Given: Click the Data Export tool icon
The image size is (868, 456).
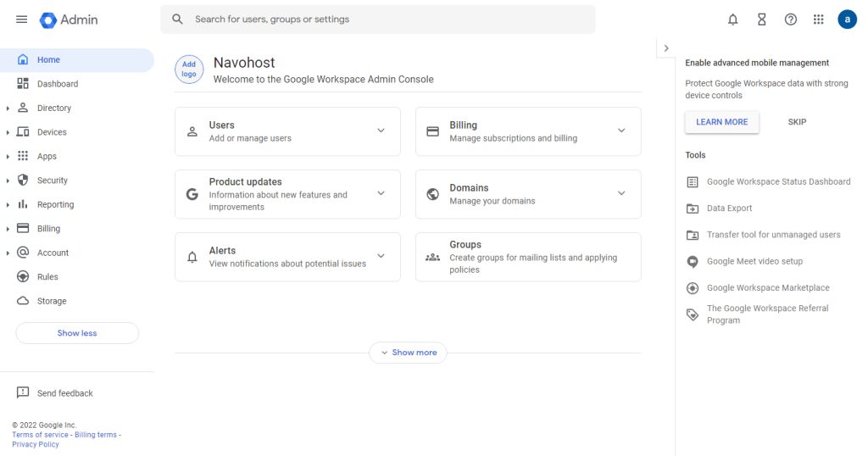Looking at the screenshot, I should click(693, 209).
